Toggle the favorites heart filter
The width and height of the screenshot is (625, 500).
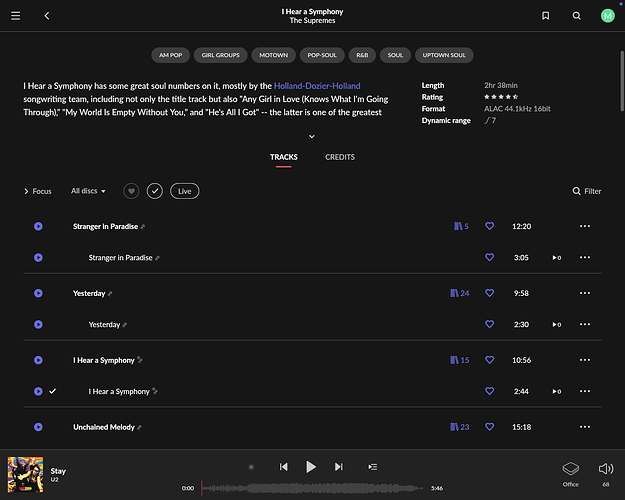(131, 191)
